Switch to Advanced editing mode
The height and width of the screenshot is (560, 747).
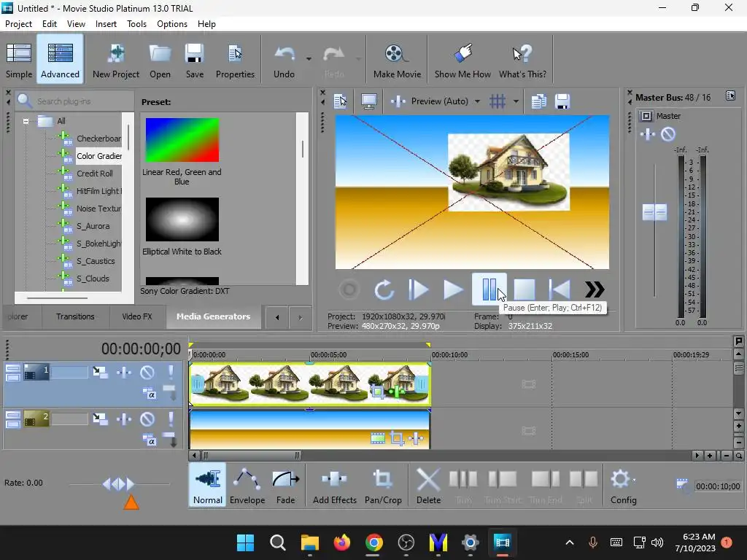[x=60, y=60]
